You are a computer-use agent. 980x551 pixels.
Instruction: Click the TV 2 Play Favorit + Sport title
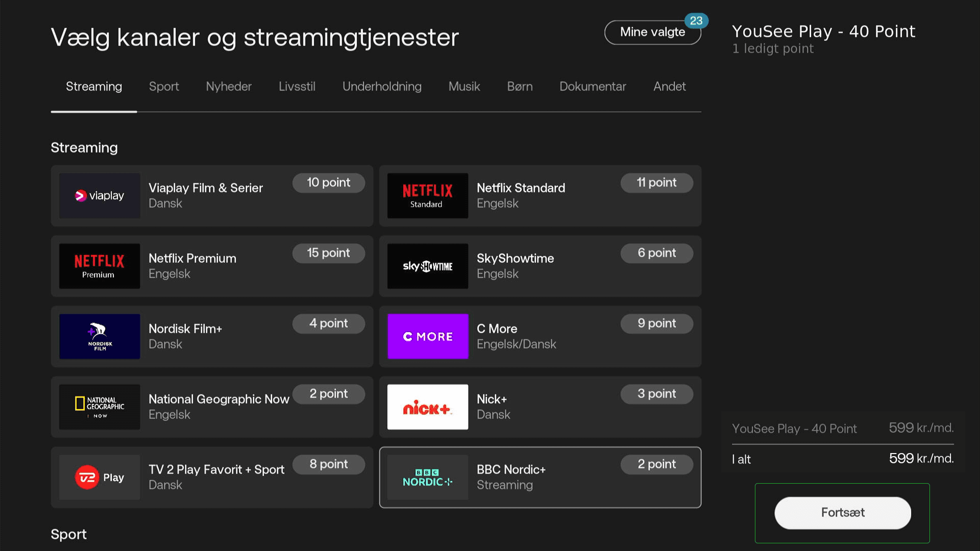(216, 470)
